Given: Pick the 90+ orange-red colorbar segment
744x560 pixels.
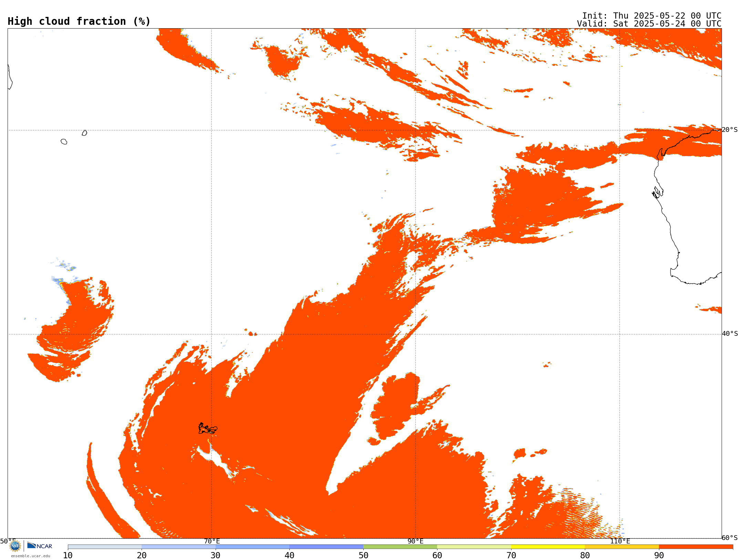Looking at the screenshot, I should click(x=696, y=547).
